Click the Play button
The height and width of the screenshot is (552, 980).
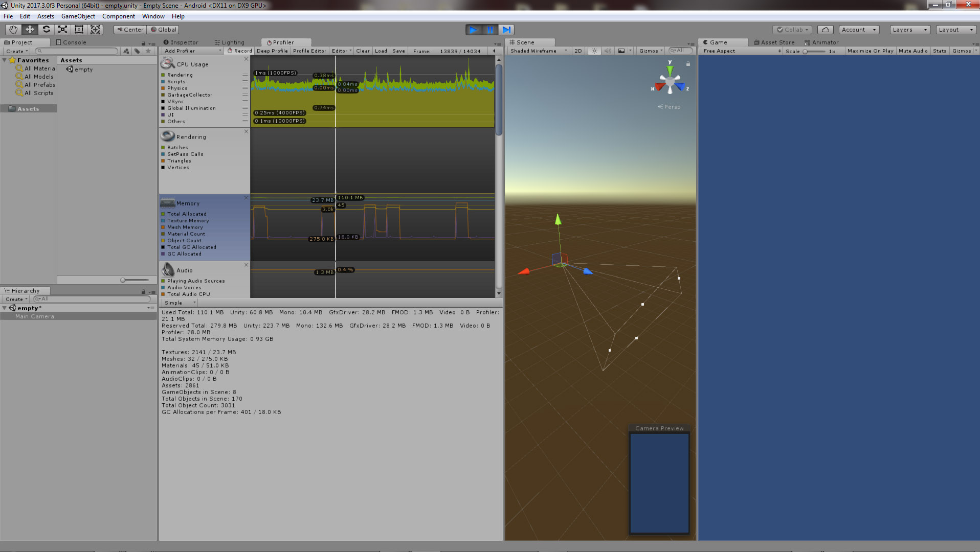[473, 30]
